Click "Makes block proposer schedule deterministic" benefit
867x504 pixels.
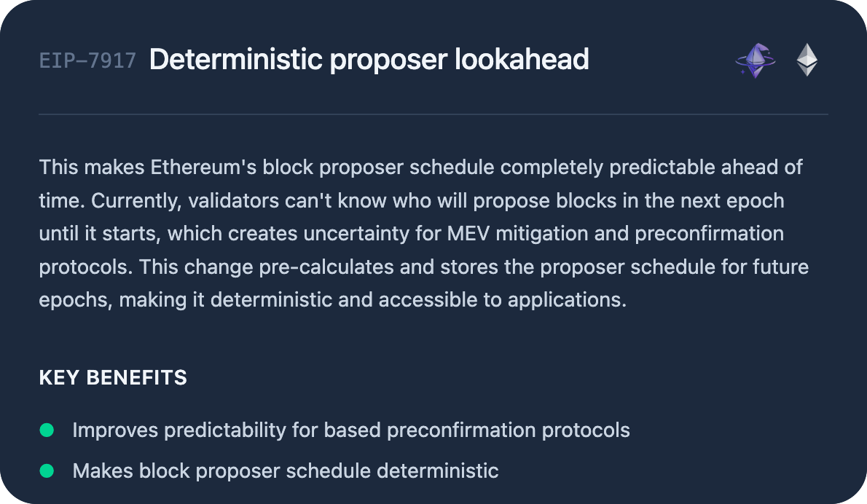click(286, 470)
